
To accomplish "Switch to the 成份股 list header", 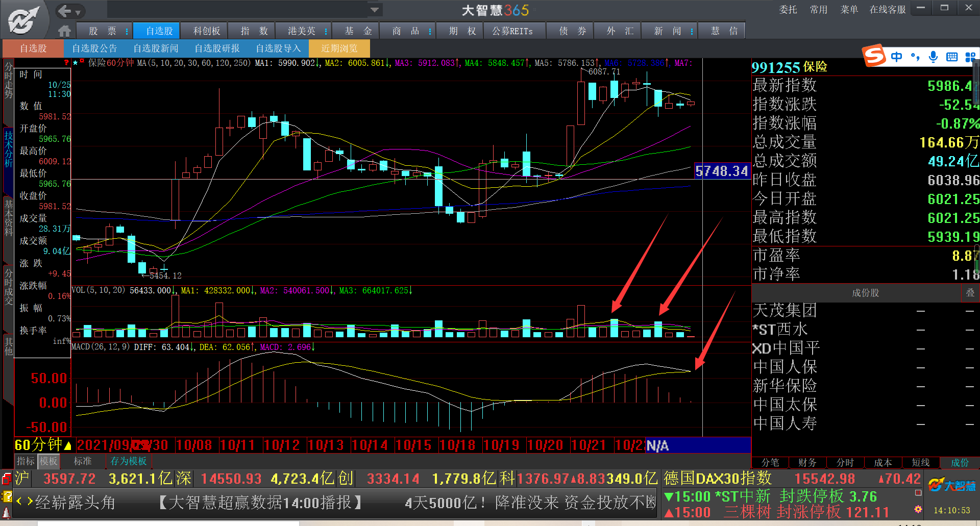I will pyautogui.click(x=865, y=293).
